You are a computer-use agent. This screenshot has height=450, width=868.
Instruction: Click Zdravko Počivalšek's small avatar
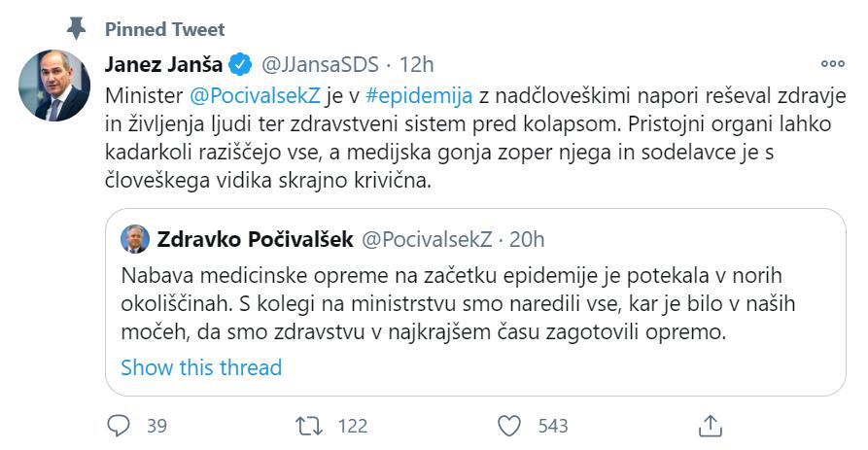click(x=135, y=238)
